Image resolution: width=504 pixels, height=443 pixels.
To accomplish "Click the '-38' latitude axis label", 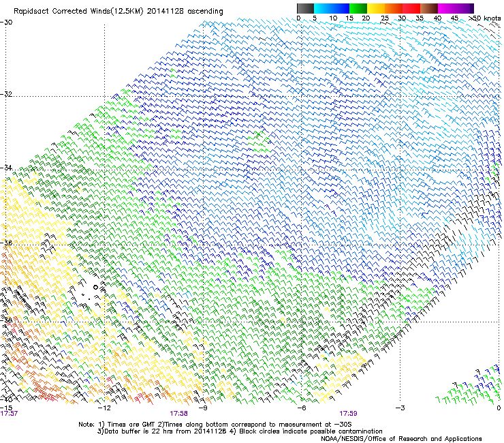I will [x=6, y=320].
